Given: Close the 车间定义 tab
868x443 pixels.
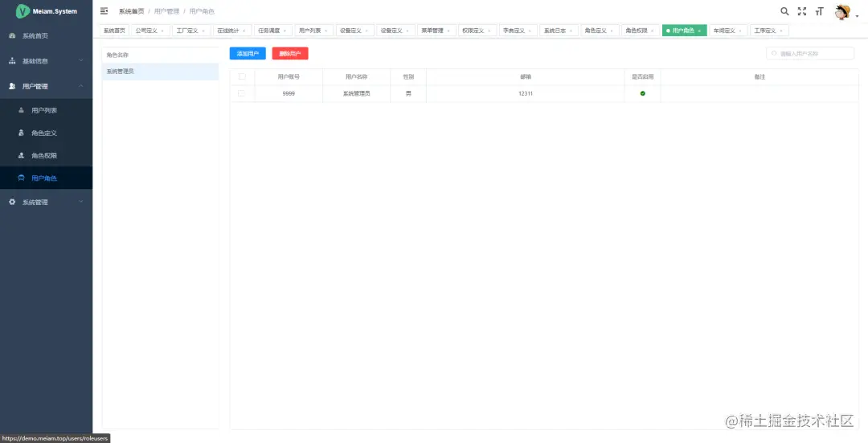Looking at the screenshot, I should click(740, 31).
